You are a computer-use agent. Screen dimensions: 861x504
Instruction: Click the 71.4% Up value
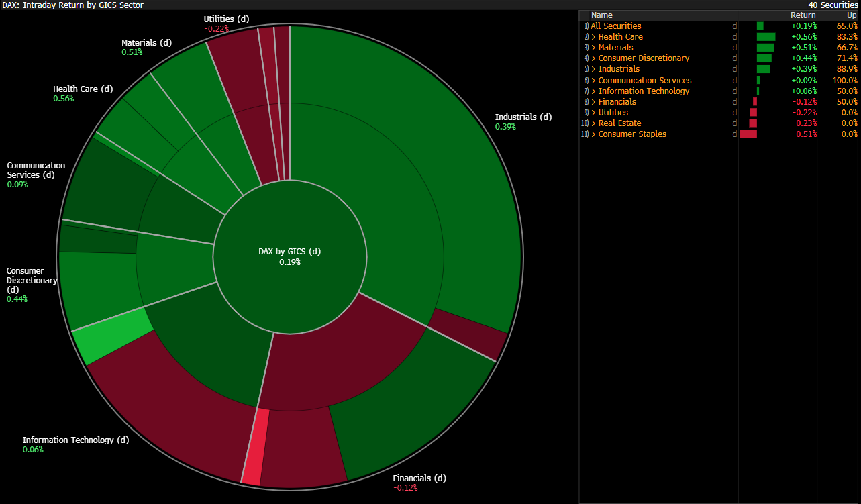[847, 58]
